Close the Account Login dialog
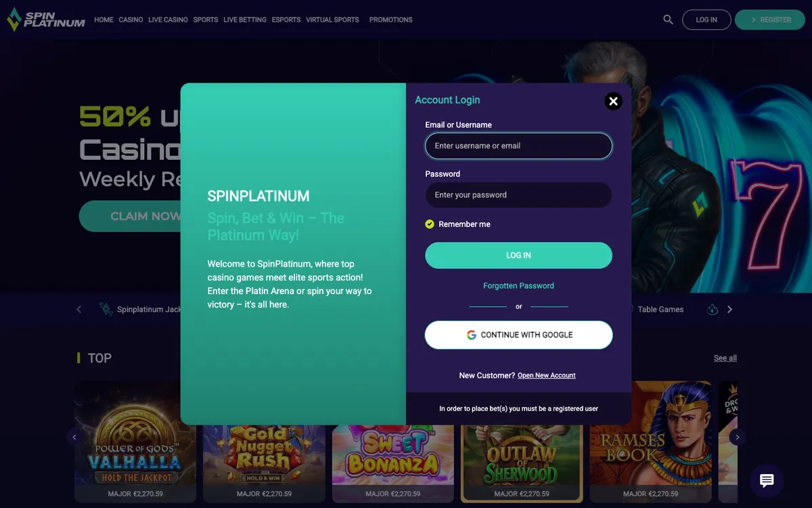The width and height of the screenshot is (812, 508). tap(613, 101)
